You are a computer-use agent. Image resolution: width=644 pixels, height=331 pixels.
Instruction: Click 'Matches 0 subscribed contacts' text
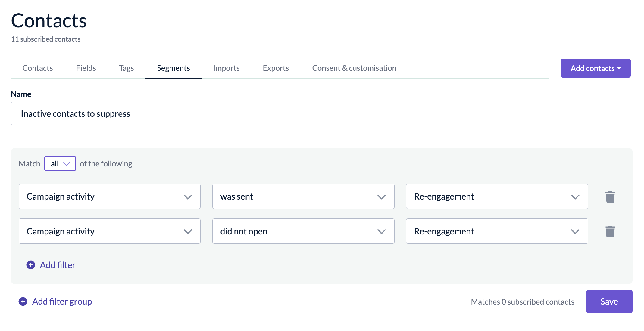coord(523,302)
